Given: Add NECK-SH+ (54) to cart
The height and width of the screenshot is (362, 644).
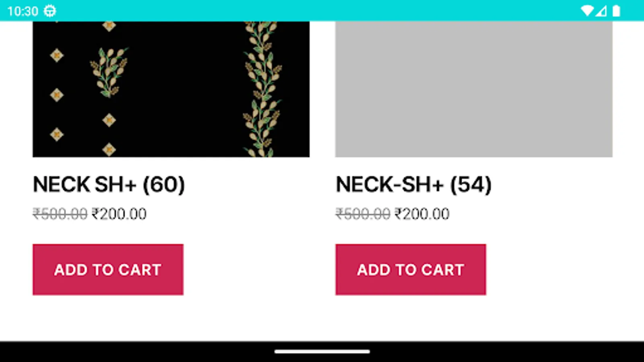Looking at the screenshot, I should point(411,269).
